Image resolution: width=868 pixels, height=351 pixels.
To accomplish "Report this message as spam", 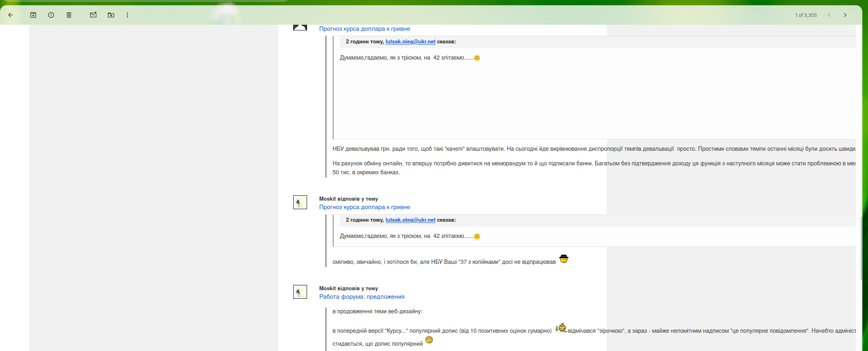I will point(51,15).
